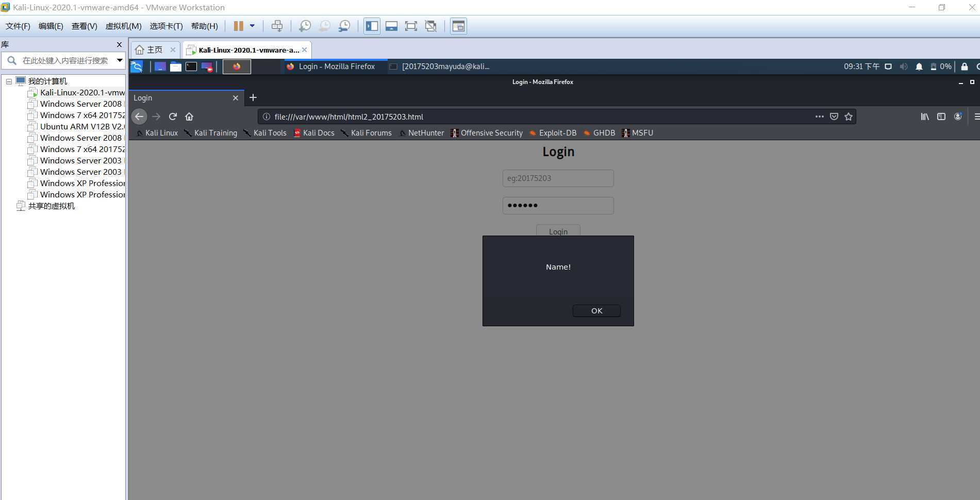The image size is (980, 500).
Task: Open the Kali Tools bookmark
Action: click(265, 133)
